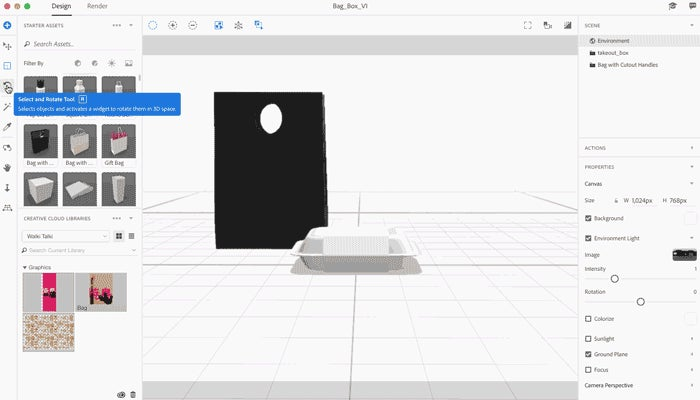Viewport: 700px width, 400px height.
Task: Disable the Ground Plane checkbox
Action: pos(588,354)
